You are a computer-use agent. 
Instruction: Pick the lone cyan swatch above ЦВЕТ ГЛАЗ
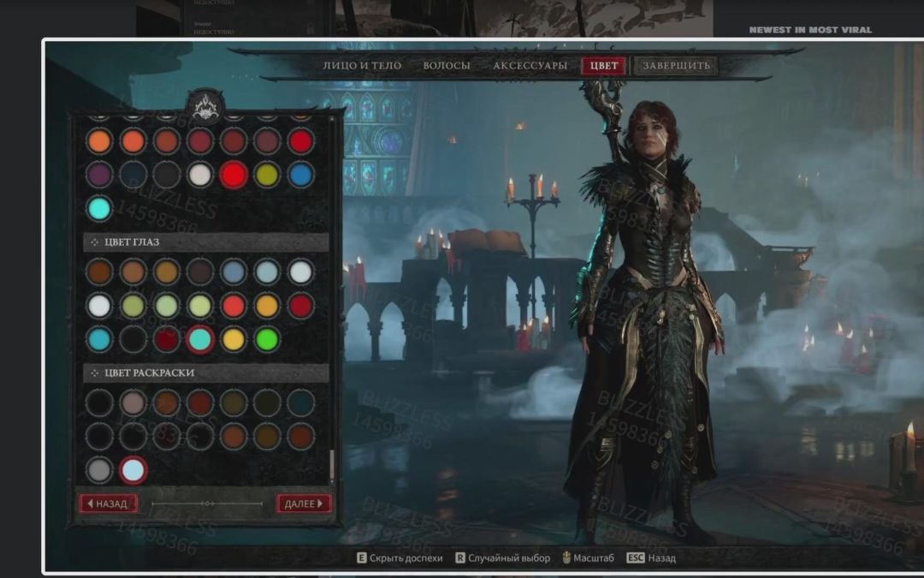click(99, 208)
